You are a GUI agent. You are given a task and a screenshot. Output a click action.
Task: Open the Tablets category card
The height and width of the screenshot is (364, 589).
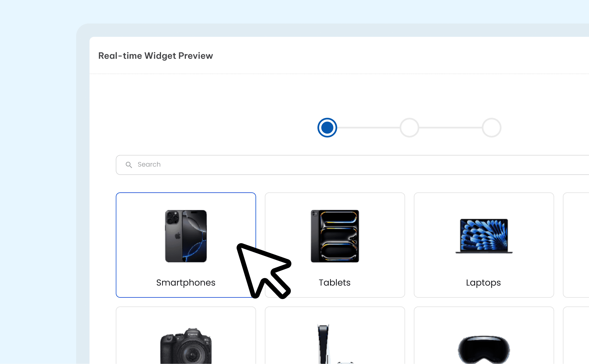335,245
